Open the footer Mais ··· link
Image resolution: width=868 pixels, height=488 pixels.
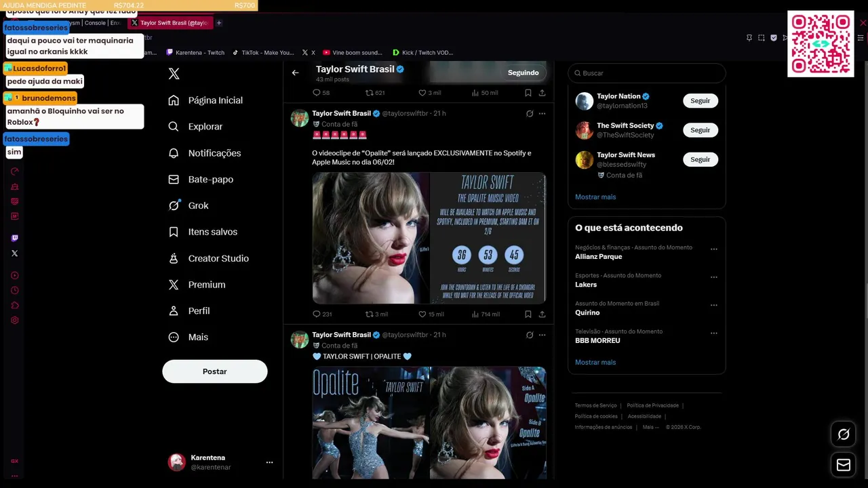click(650, 427)
